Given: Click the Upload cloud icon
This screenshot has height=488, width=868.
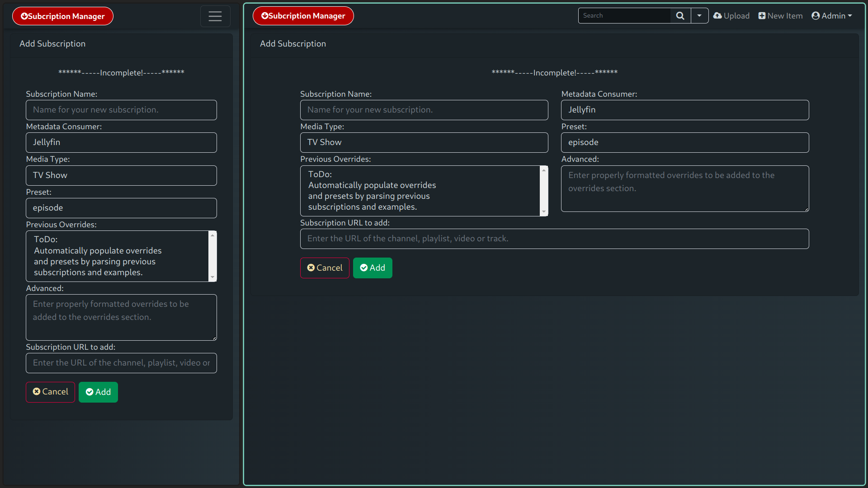Looking at the screenshot, I should point(717,16).
